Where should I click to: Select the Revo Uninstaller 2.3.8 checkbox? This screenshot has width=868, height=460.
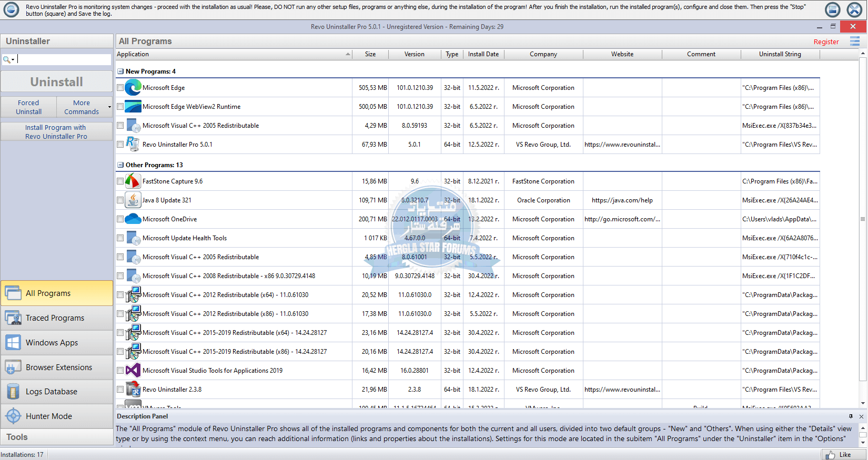pos(120,390)
